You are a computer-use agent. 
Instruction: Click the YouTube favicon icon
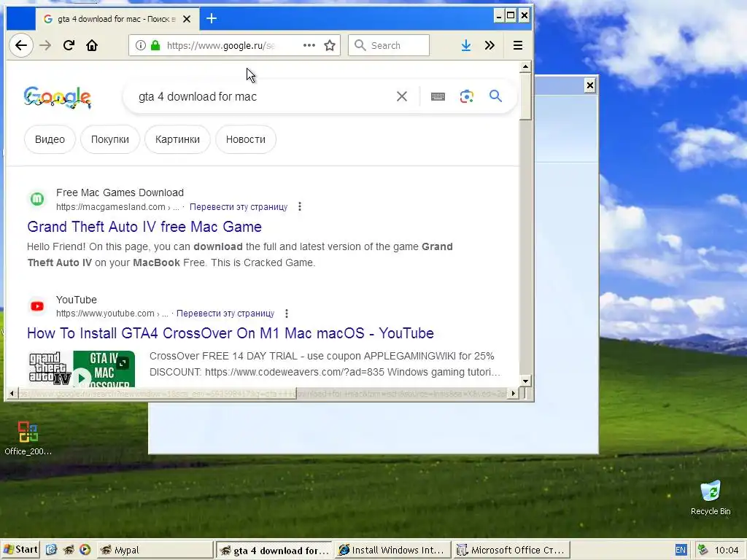coord(37,306)
